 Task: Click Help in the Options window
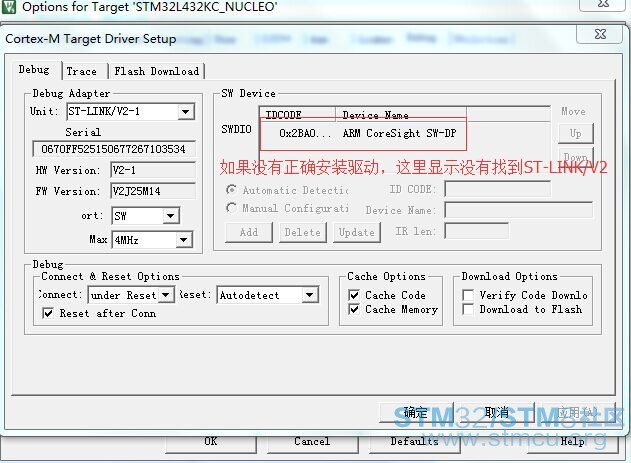point(573,442)
